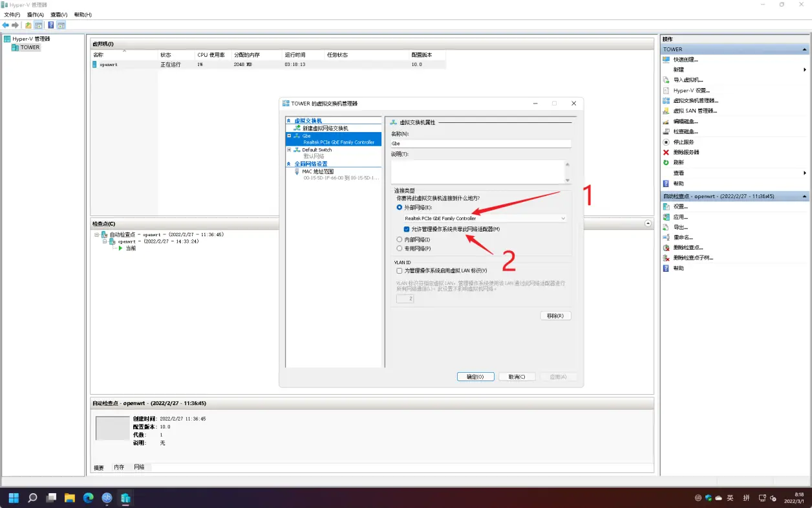Image resolution: width=812 pixels, height=508 pixels.
Task: Click the Back arrow in toolbar
Action: [6, 25]
